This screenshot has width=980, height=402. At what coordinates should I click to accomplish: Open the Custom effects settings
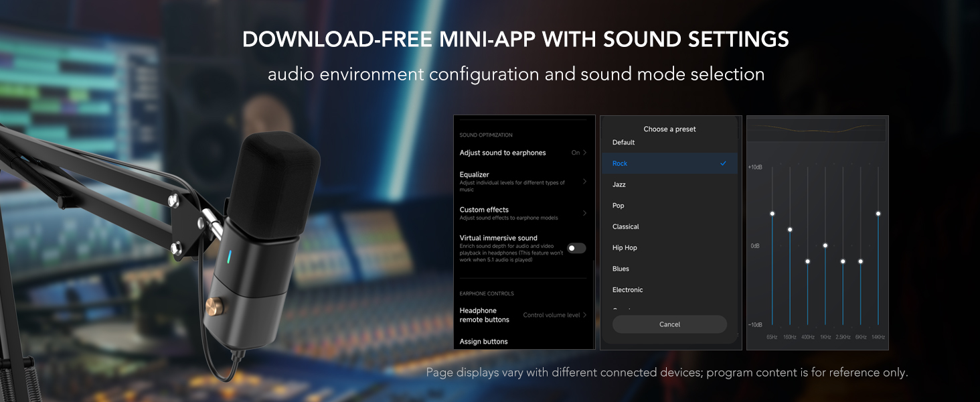[x=523, y=213]
